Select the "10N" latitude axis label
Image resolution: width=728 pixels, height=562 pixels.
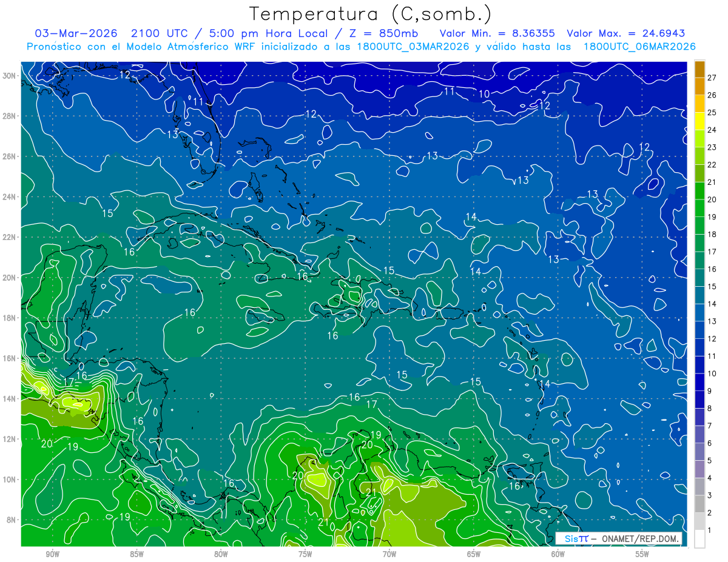[10, 480]
